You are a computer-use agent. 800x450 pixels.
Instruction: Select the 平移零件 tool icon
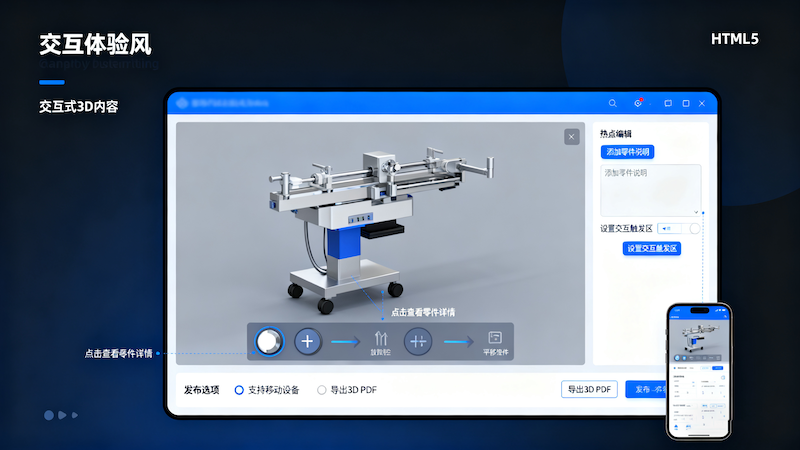(x=494, y=338)
